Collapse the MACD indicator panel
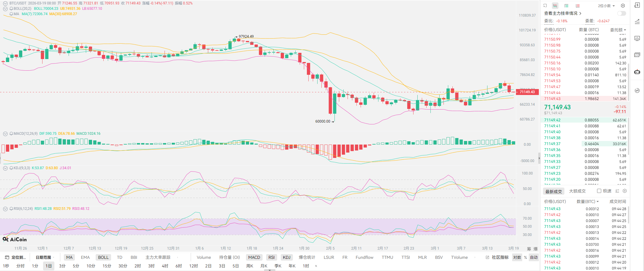 pos(5,134)
